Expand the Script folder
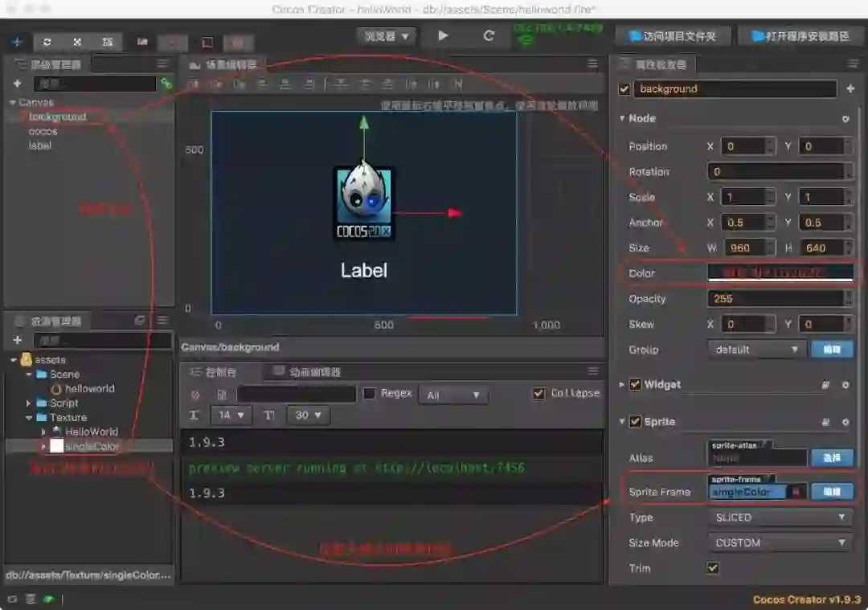The image size is (868, 610). coord(29,403)
